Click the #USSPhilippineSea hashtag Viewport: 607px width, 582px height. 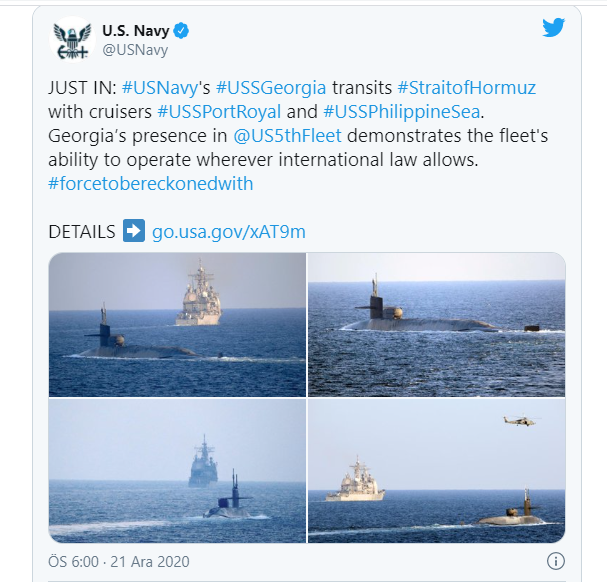[x=401, y=112]
